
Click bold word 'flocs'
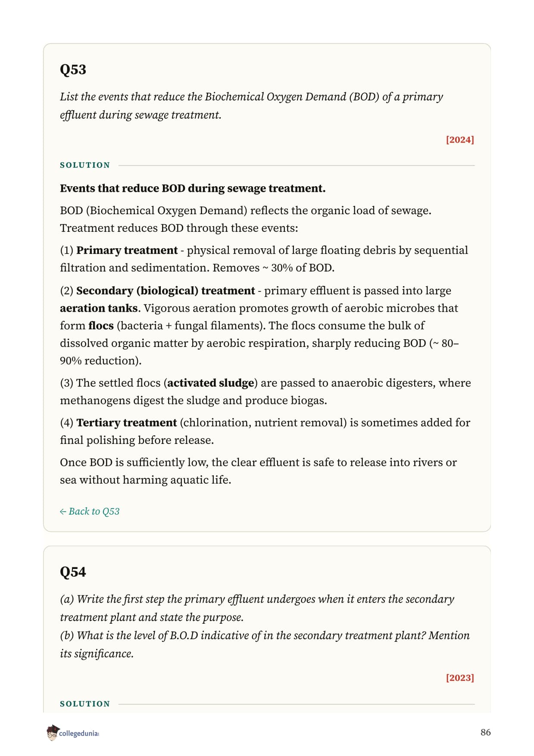pos(101,325)
